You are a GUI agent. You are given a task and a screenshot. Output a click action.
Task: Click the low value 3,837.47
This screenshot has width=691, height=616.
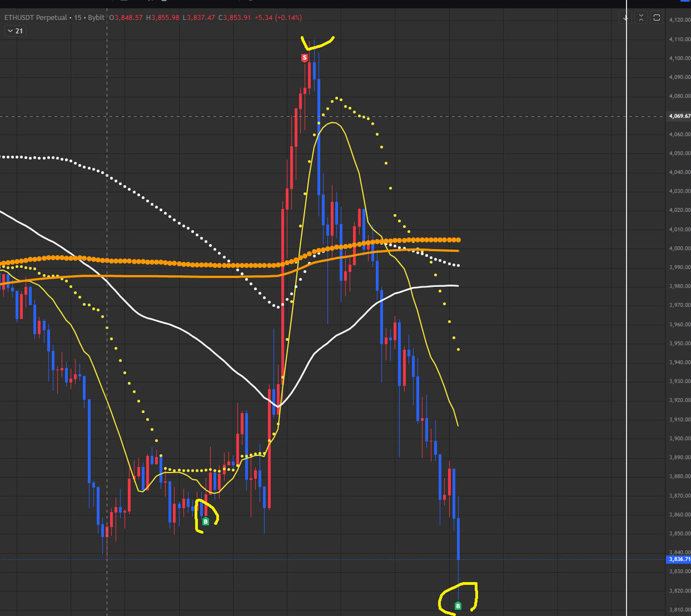[x=202, y=17]
